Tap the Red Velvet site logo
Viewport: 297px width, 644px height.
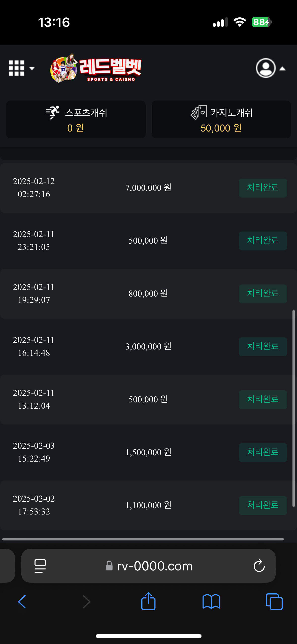tap(96, 68)
